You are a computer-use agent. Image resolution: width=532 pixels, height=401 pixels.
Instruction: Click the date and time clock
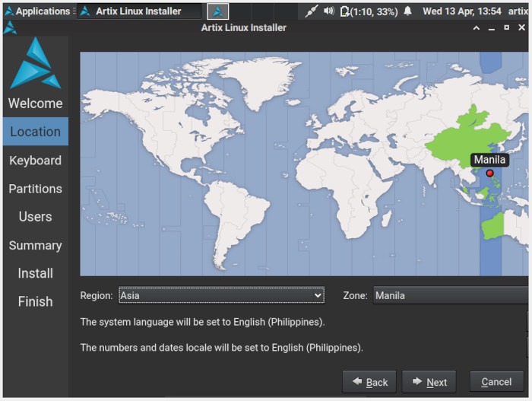462,11
